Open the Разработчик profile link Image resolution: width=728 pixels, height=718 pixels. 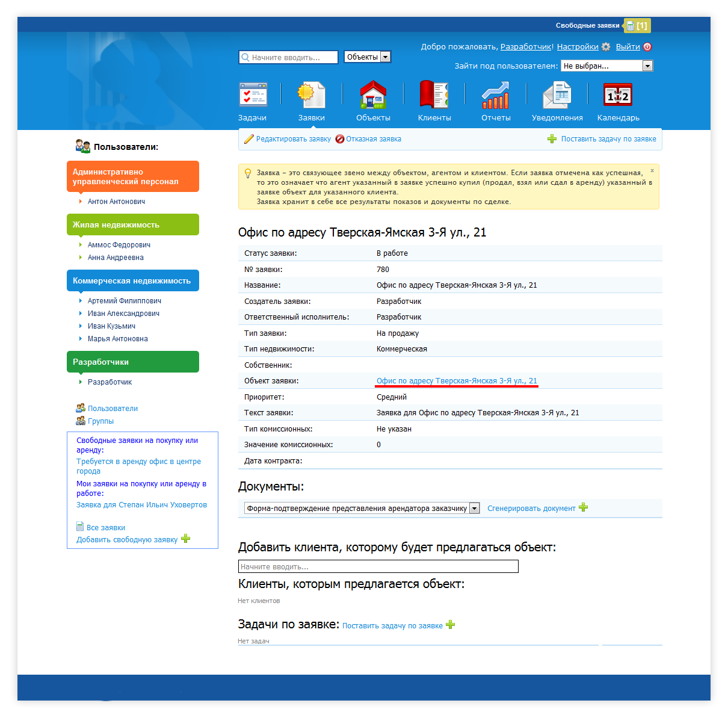click(x=526, y=46)
